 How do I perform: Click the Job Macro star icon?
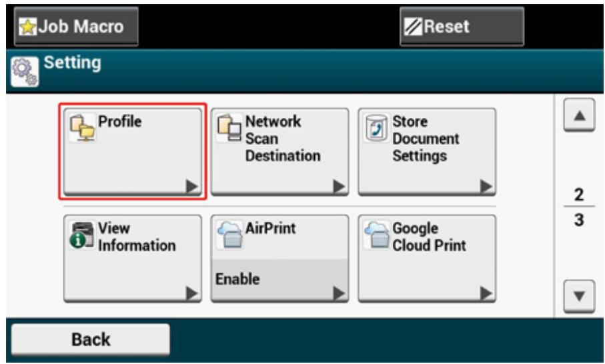pyautogui.click(x=28, y=27)
